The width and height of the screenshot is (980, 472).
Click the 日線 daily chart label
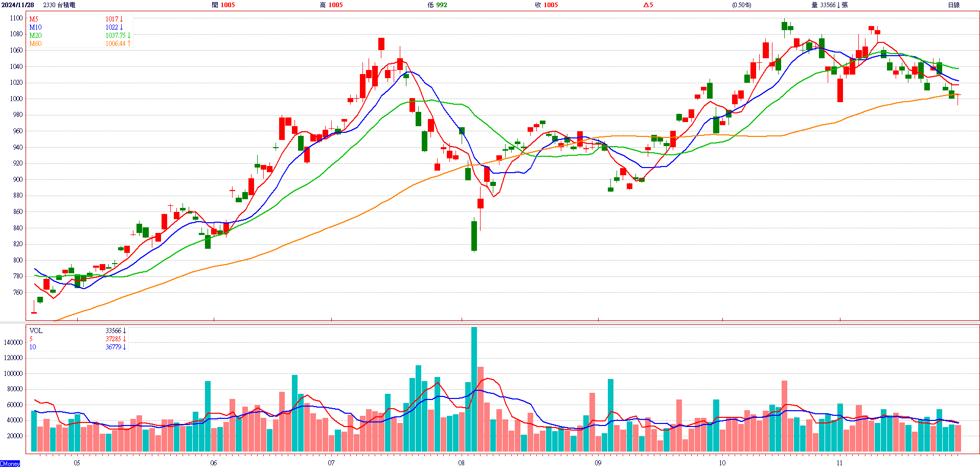click(x=954, y=5)
